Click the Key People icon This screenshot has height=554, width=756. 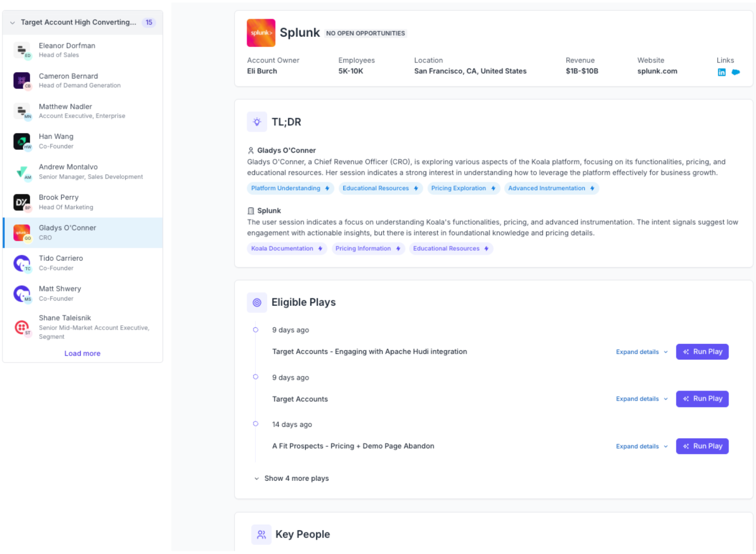pos(261,534)
